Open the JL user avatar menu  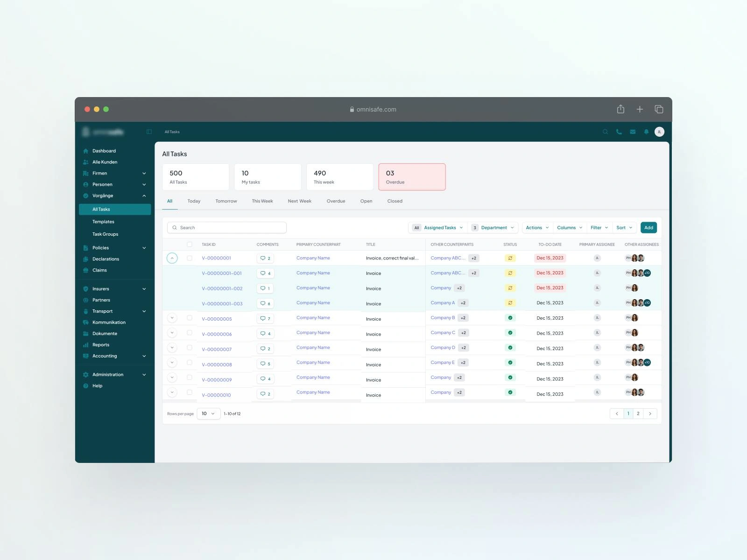click(x=659, y=132)
